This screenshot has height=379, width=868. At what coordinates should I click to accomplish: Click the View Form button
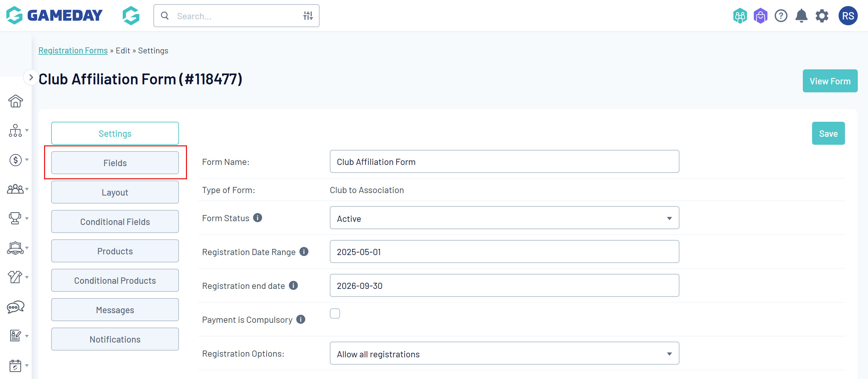[830, 81]
